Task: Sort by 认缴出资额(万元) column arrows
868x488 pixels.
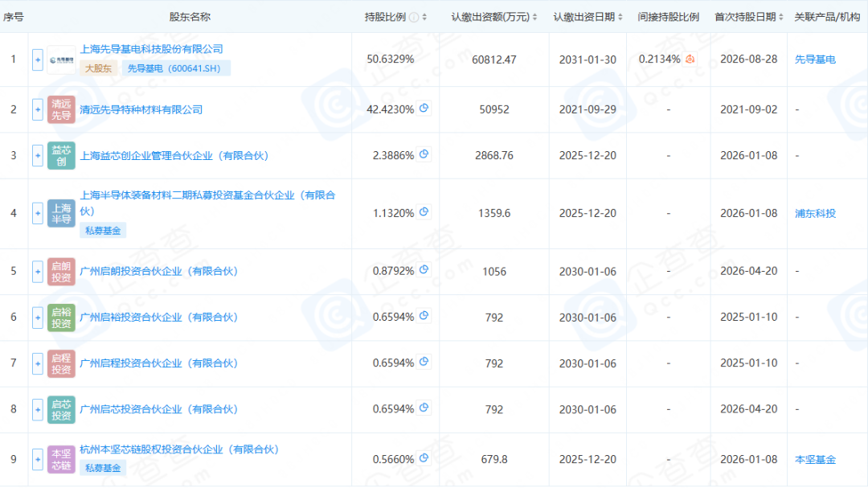Action: click(x=534, y=17)
